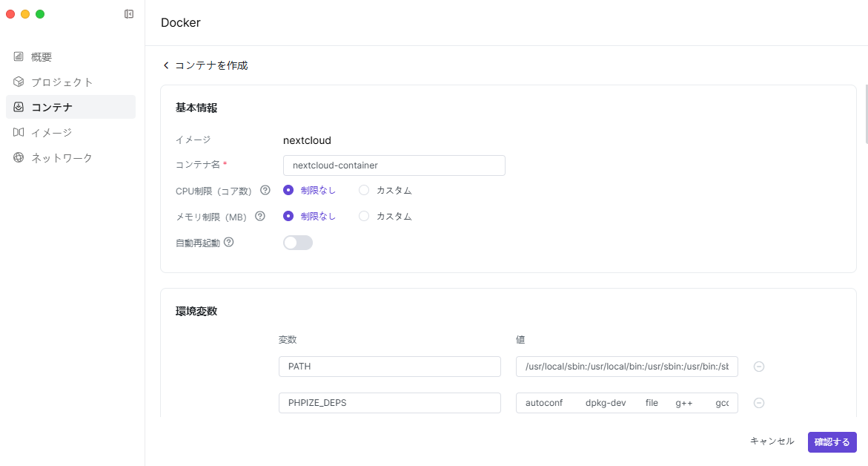Toggle the 自動再起動 switch on
Screen dimensions: 868x466
click(x=298, y=243)
